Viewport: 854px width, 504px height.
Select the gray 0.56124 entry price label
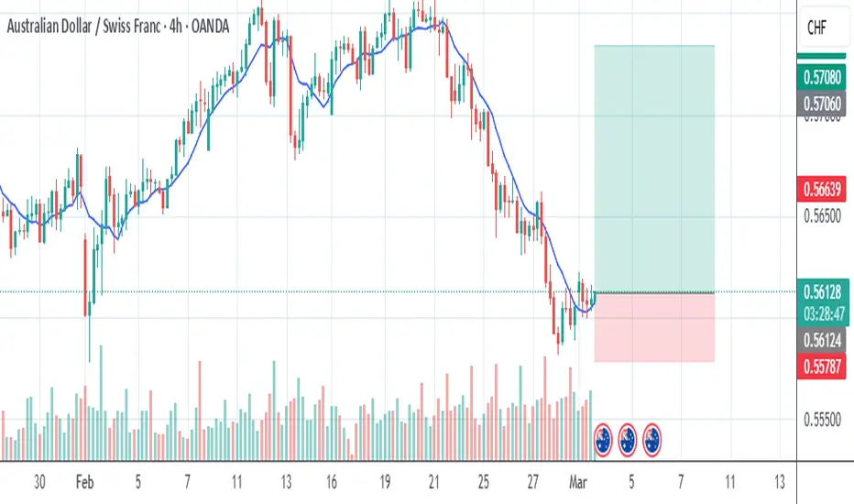821,341
